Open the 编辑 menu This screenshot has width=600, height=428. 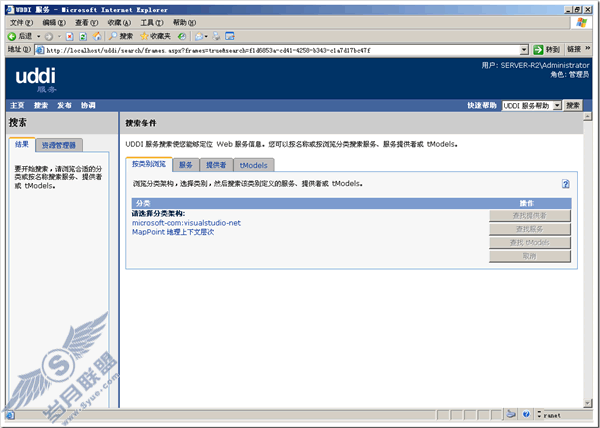pos(54,23)
